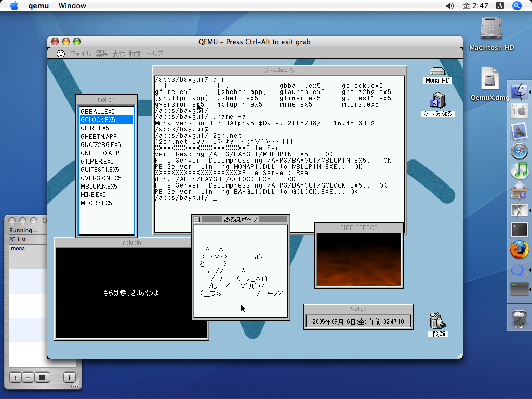Select MINE.EX5 in the mokon list
532x399 pixels.
106,195
